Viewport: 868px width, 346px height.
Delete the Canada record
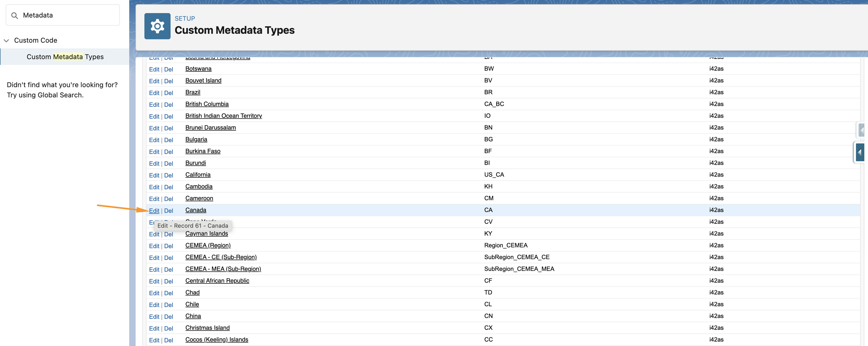pyautogui.click(x=168, y=210)
